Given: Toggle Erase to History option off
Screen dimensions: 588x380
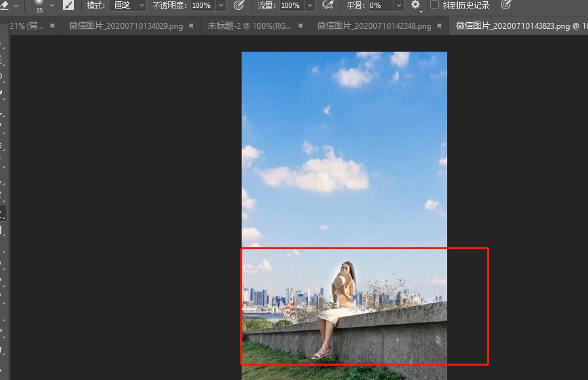Looking at the screenshot, I should (x=434, y=5).
